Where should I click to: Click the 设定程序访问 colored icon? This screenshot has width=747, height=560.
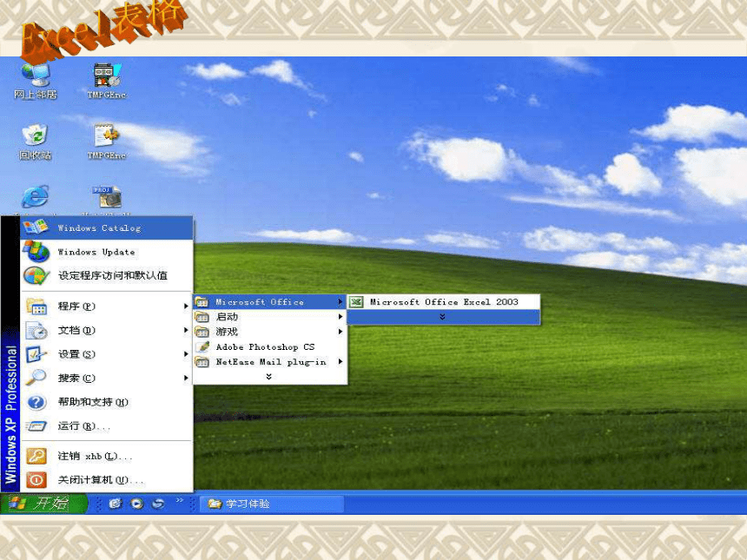point(36,275)
